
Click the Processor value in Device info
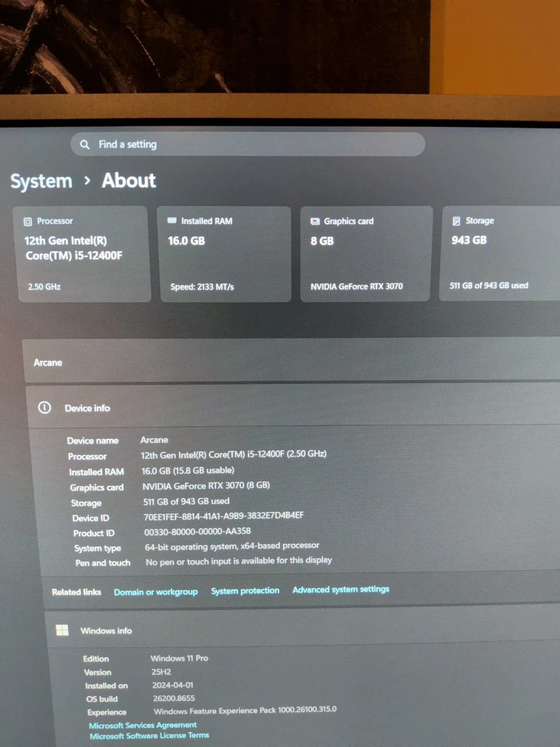[x=234, y=454]
